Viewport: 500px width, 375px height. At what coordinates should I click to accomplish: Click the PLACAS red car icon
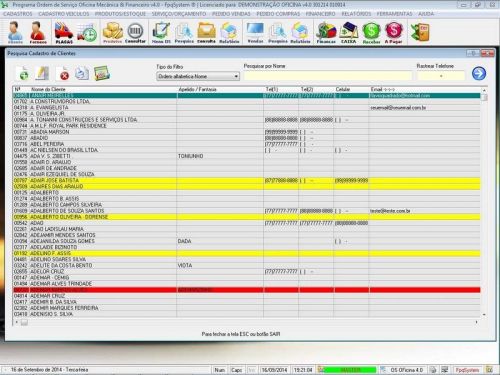[64, 32]
